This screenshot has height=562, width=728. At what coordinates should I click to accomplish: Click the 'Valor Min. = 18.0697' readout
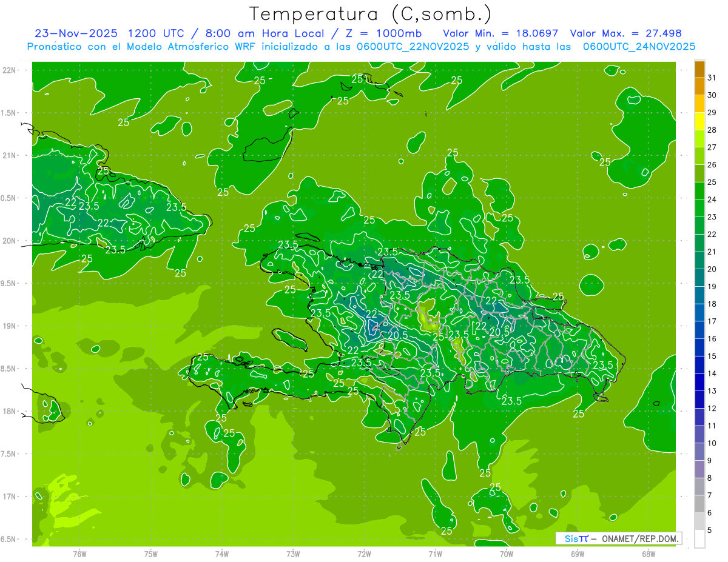click(x=500, y=34)
